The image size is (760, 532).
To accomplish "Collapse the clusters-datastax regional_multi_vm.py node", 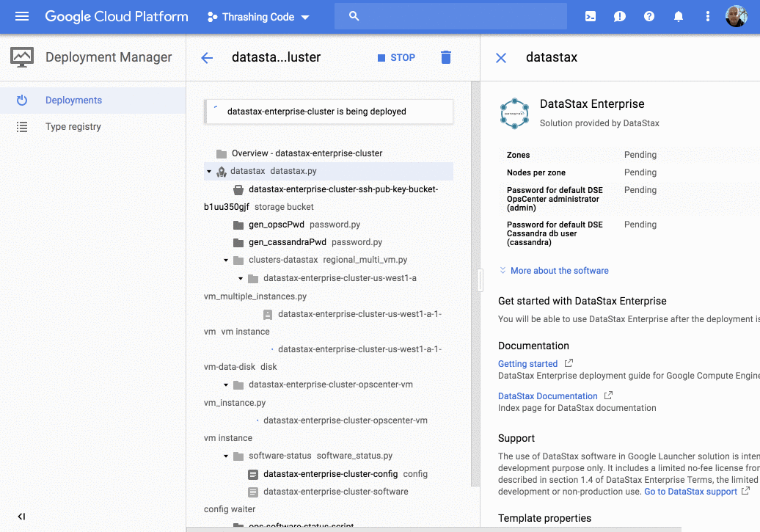I will (226, 260).
